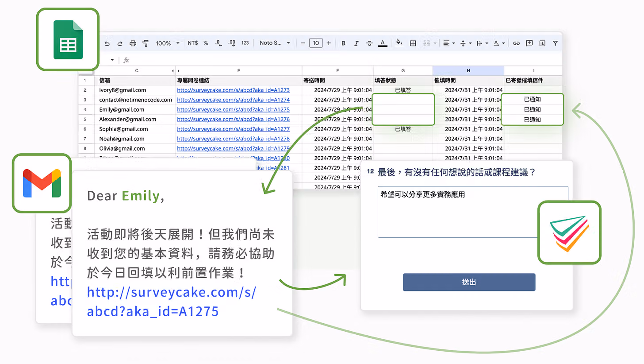Select column I header
Viewport: 644px width, 364px height.
coord(533,71)
